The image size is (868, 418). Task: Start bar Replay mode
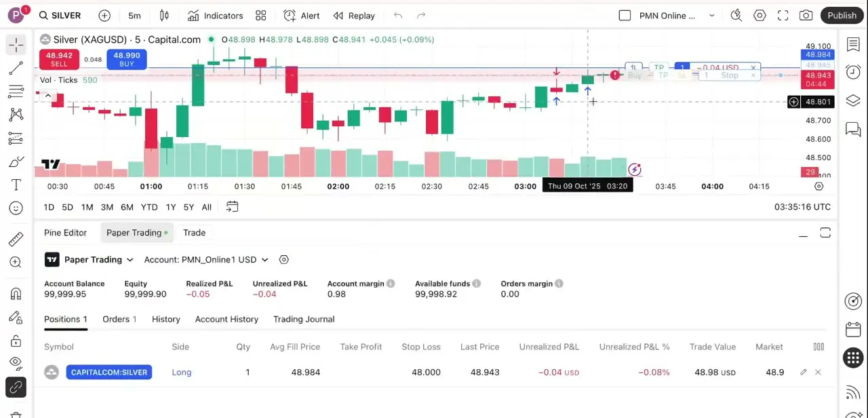(x=354, y=16)
